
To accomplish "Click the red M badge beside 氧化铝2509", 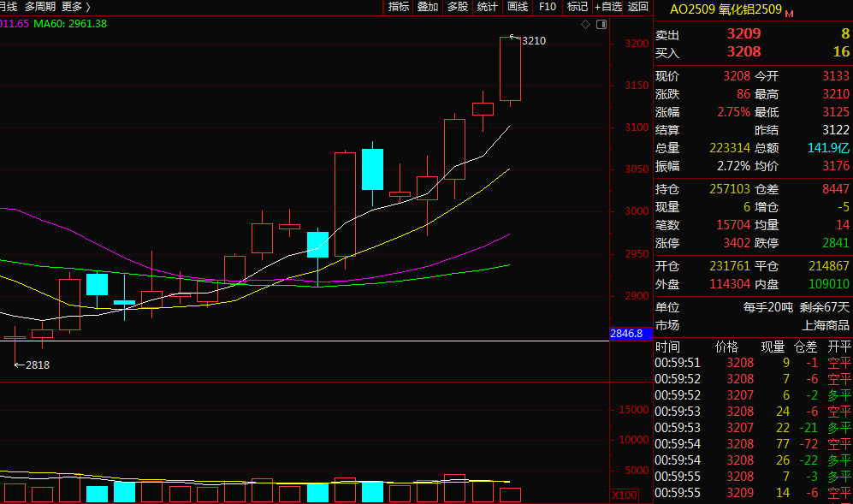I will 789,14.
